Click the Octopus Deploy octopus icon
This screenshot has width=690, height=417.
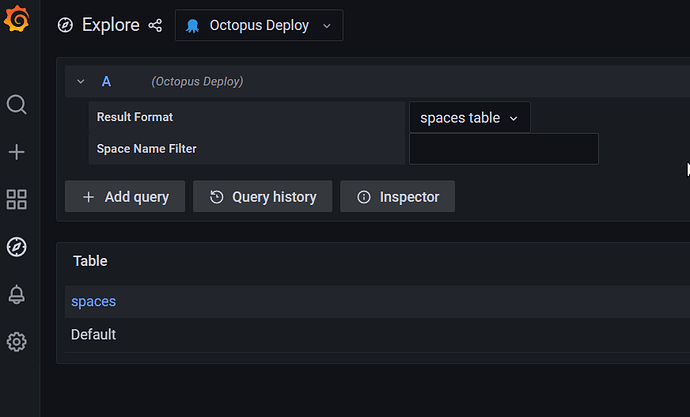pos(192,26)
